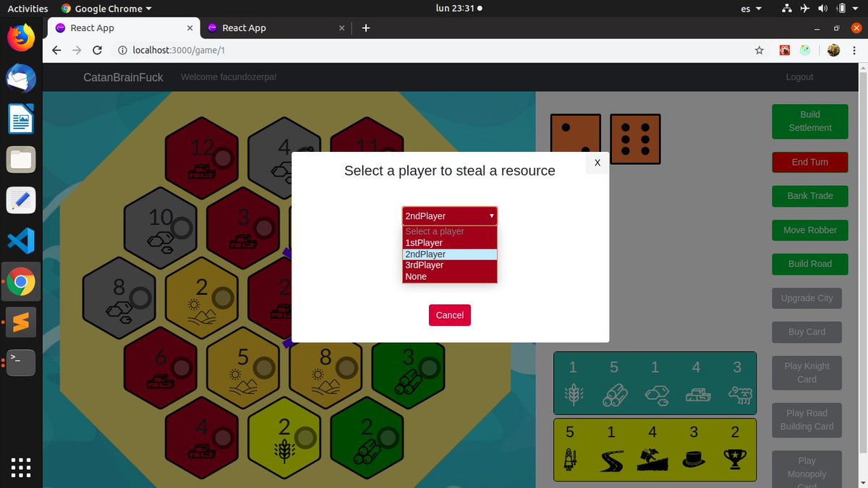Click the address bar URL field
868x488 pixels.
pyautogui.click(x=434, y=51)
